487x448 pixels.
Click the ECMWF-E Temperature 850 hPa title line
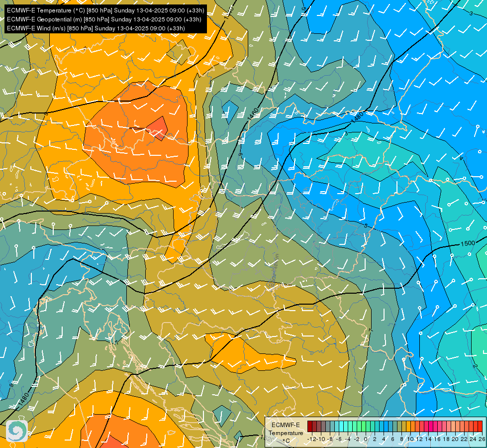pyautogui.click(x=105, y=10)
